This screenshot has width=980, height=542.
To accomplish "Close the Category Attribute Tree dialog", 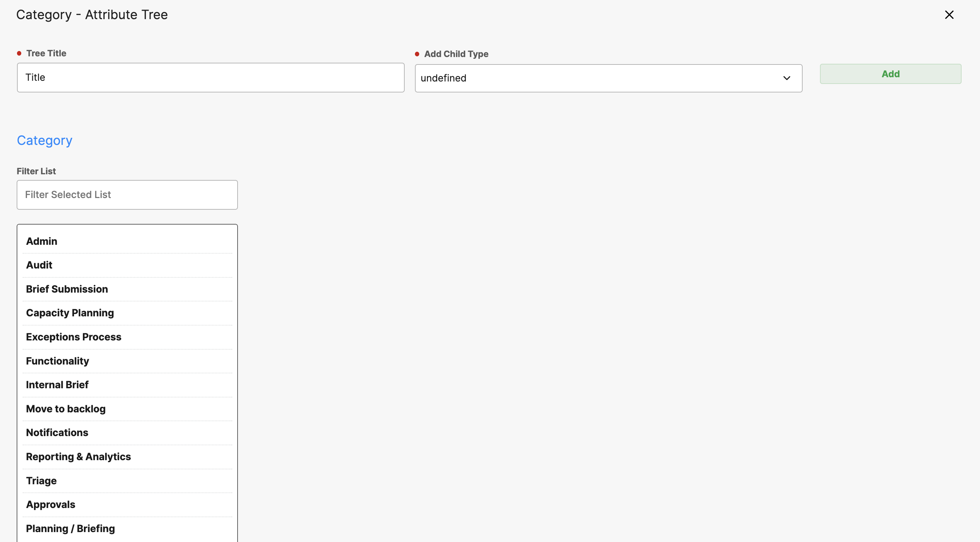I will 949,15.
